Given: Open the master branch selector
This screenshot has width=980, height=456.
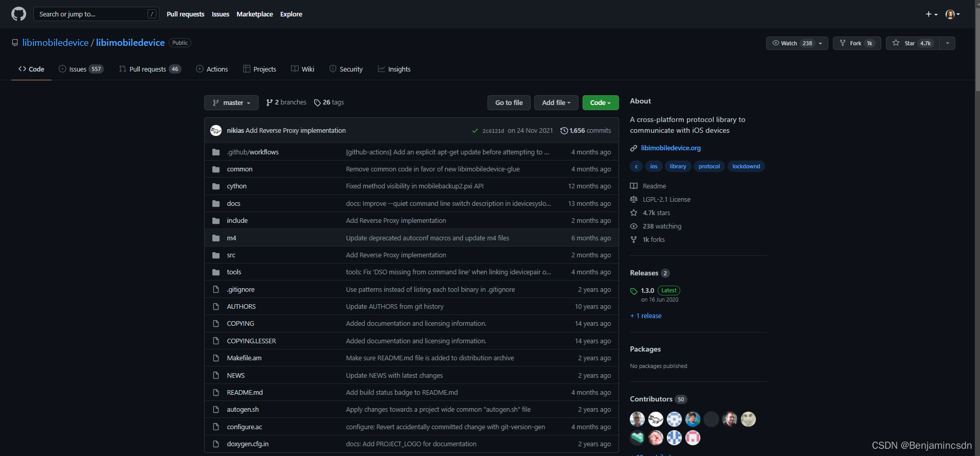Looking at the screenshot, I should point(231,102).
